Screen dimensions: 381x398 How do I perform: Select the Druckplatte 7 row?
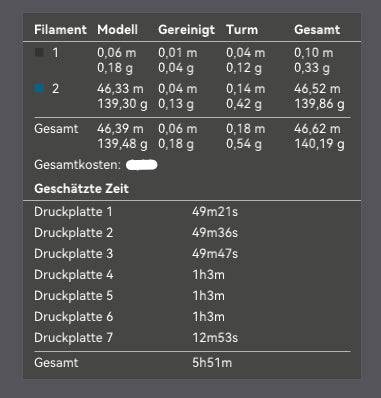pos(192,338)
